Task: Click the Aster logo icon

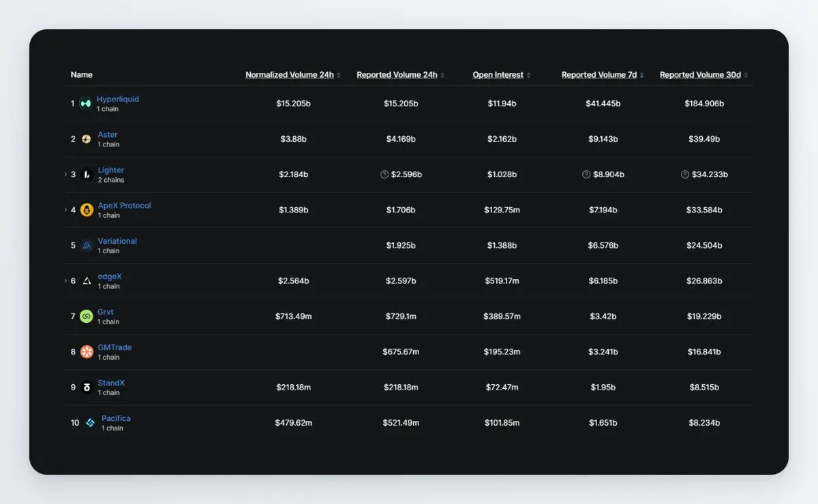Action: point(87,139)
